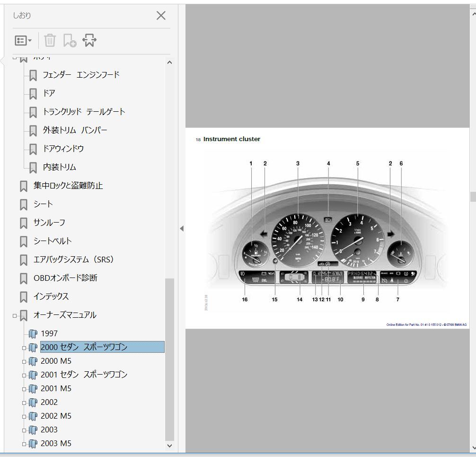Expand the 2000 M5 bookmark node
The height and width of the screenshot is (457, 476).
pos(24,362)
